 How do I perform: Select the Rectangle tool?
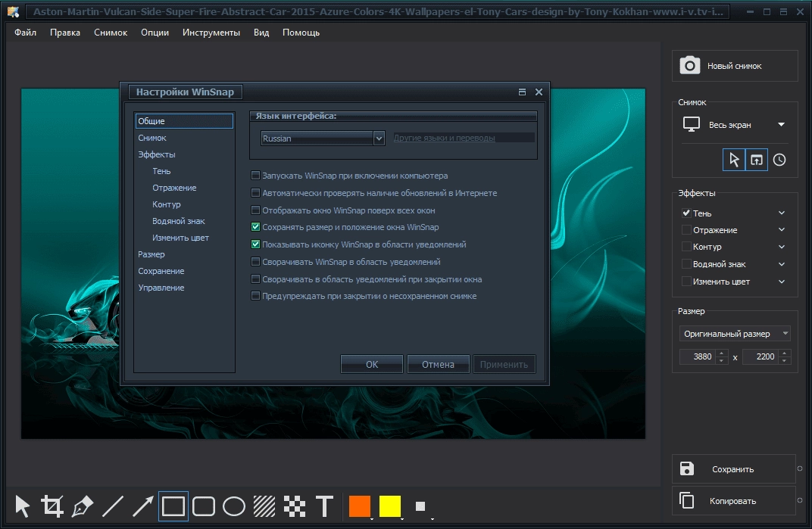click(x=173, y=506)
